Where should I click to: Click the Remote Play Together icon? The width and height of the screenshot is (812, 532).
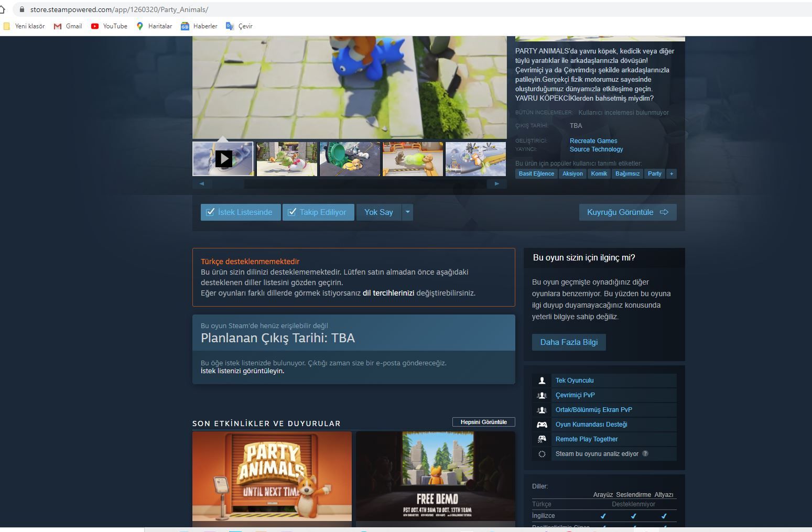click(x=542, y=439)
